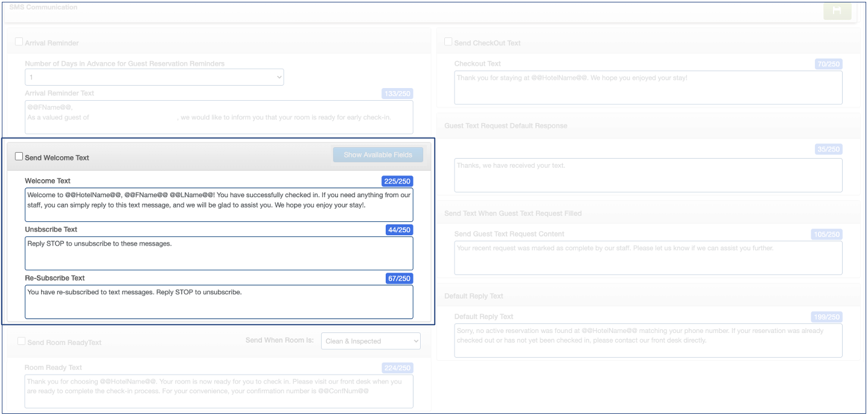Click the 67/250 Re-Subscribe character counter badge
This screenshot has height=415, width=868.
tap(399, 279)
